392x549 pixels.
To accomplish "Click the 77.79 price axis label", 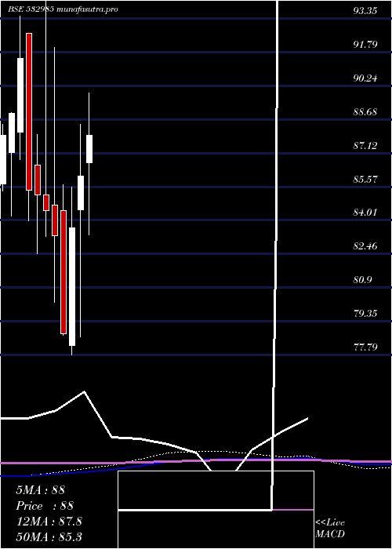I will click(365, 347).
